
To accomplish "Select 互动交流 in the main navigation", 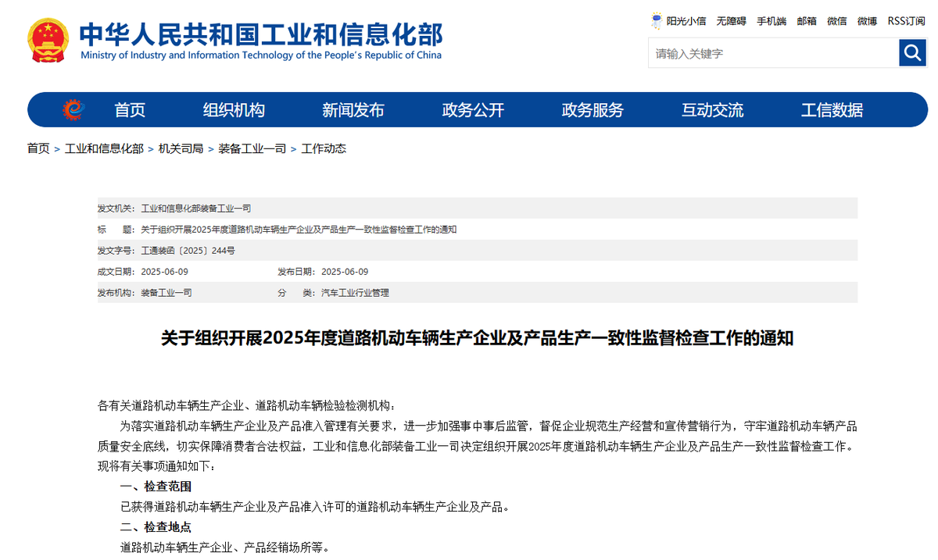I will click(712, 110).
